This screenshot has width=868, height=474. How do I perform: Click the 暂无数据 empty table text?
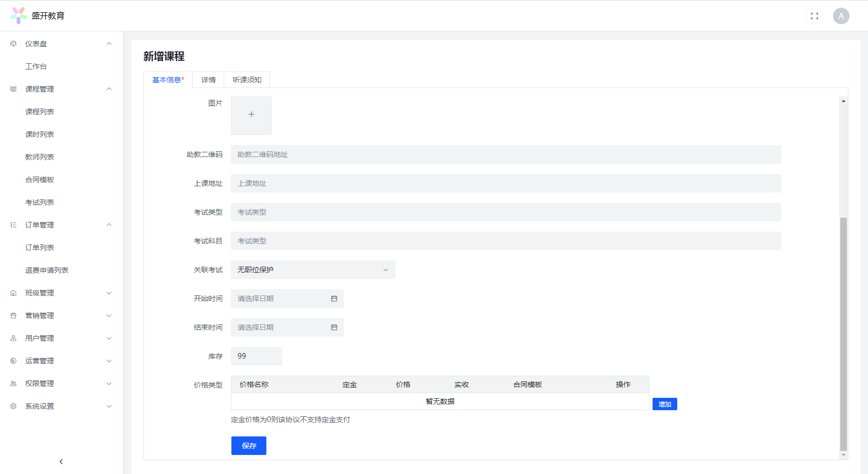(x=440, y=401)
